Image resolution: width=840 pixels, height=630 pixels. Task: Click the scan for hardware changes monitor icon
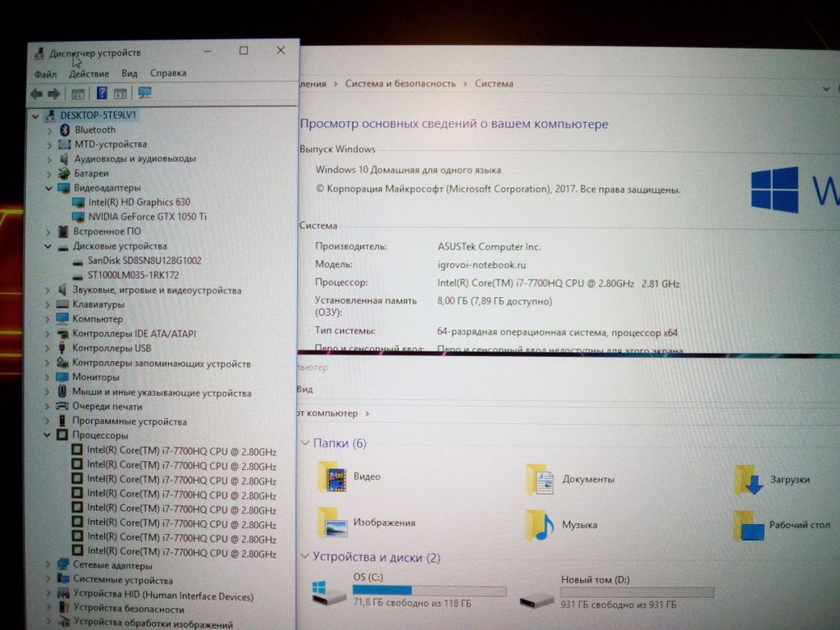[145, 94]
